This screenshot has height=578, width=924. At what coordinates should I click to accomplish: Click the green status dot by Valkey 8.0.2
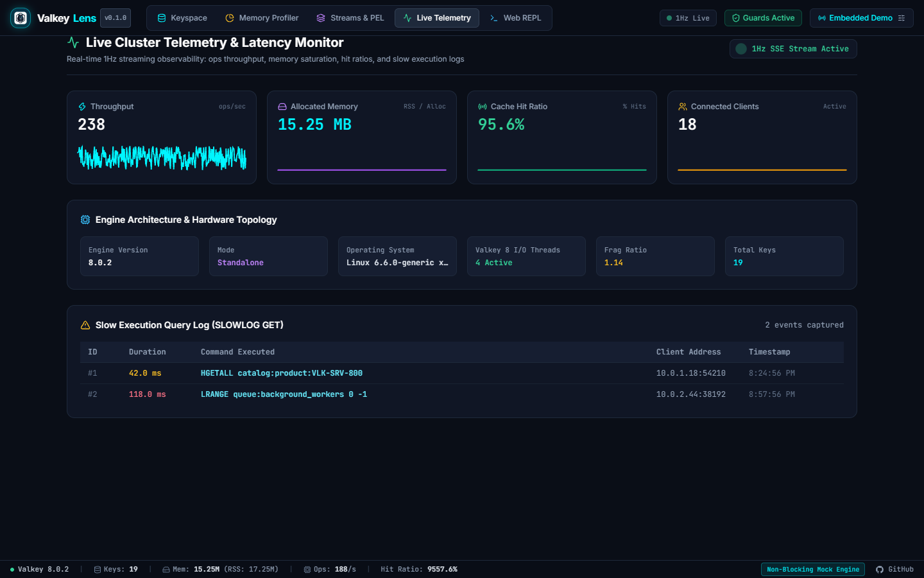tap(12, 570)
